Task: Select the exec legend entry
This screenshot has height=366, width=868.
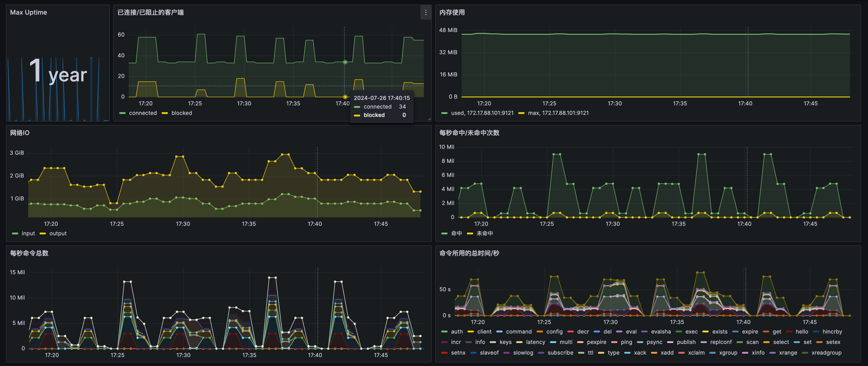Action: [x=691, y=332]
